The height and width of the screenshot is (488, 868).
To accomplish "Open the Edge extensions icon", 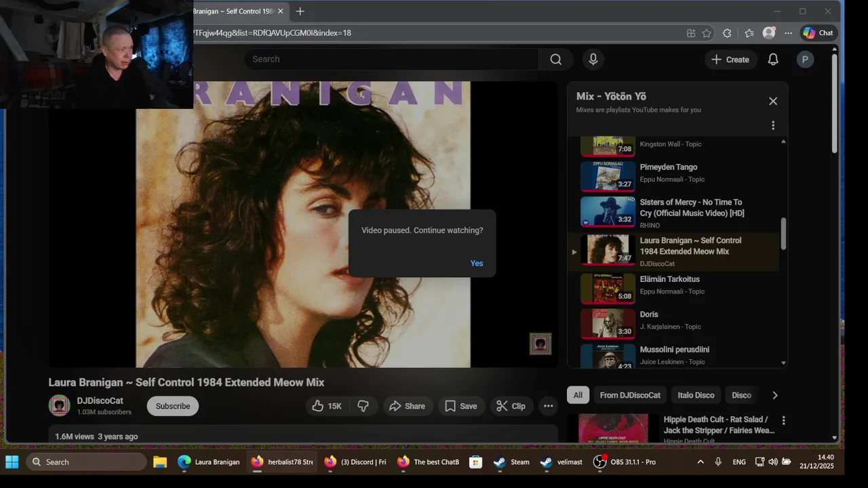I will tap(727, 33).
